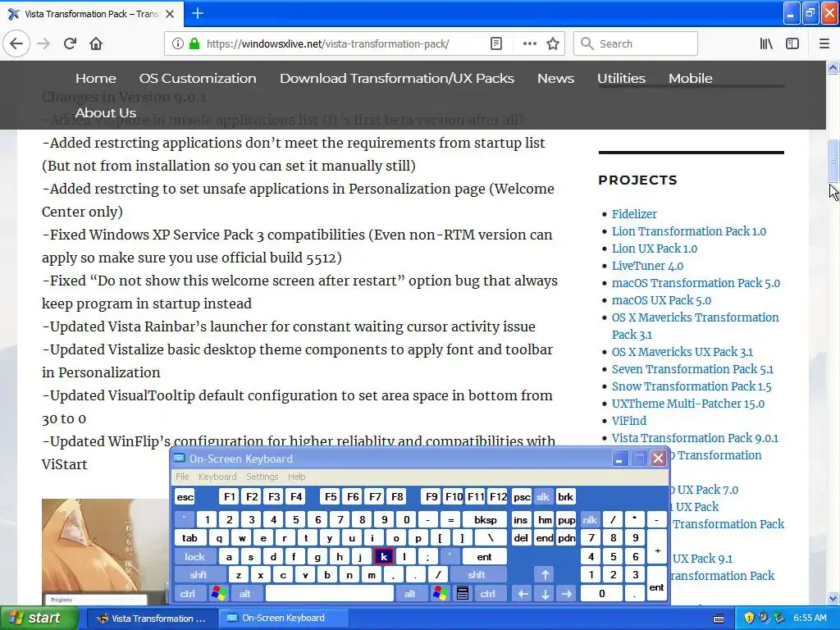The width and height of the screenshot is (840, 630).
Task: Reload the page with the refresh icon
Action: coord(71,44)
